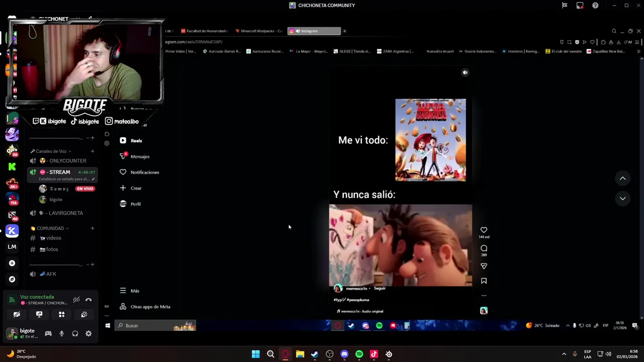Join LAVIRGONETA voice channel

pos(62,213)
